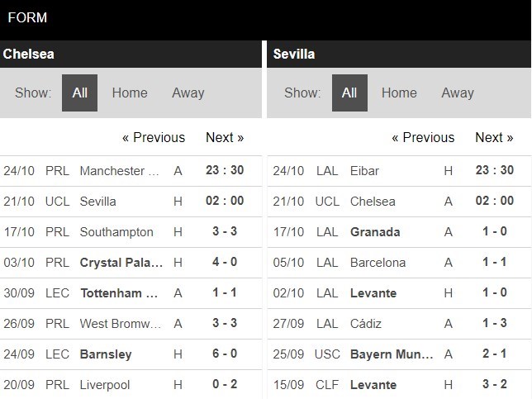The image size is (532, 399).
Task: Select the All filter under Sevilla
Action: click(349, 93)
